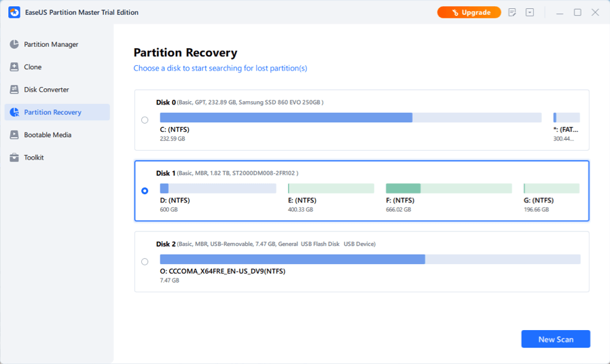Click the feedback note icon in title bar

(512, 12)
